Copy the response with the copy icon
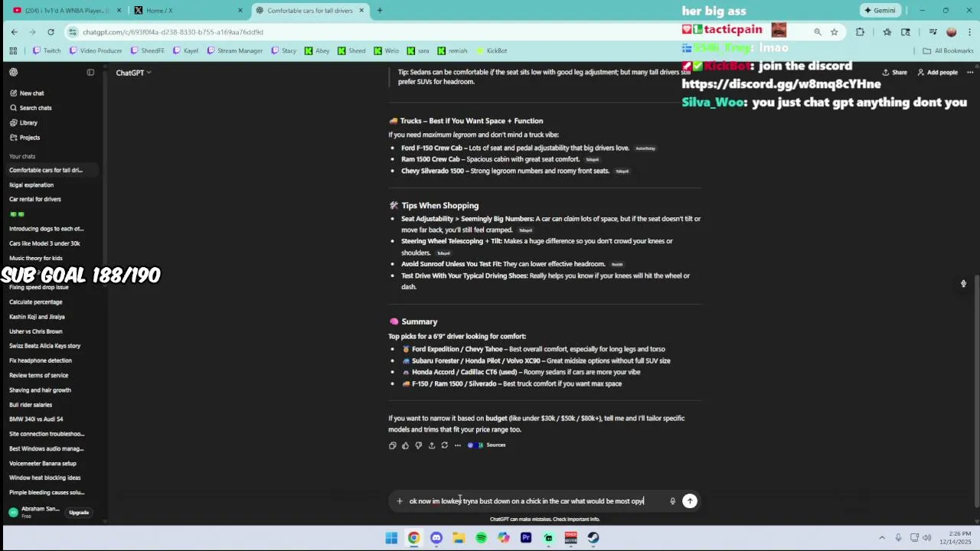Screen dimensions: 980x551 click(x=393, y=445)
